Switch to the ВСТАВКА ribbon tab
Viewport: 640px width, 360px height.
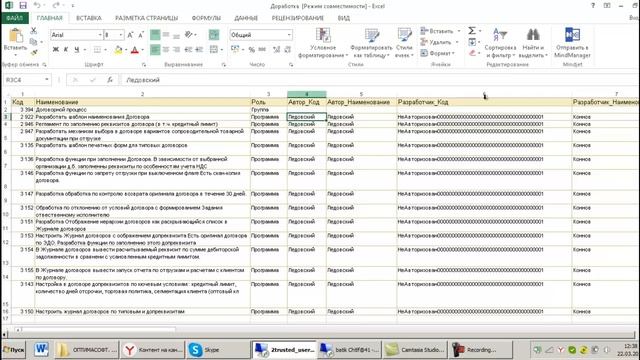(x=89, y=18)
